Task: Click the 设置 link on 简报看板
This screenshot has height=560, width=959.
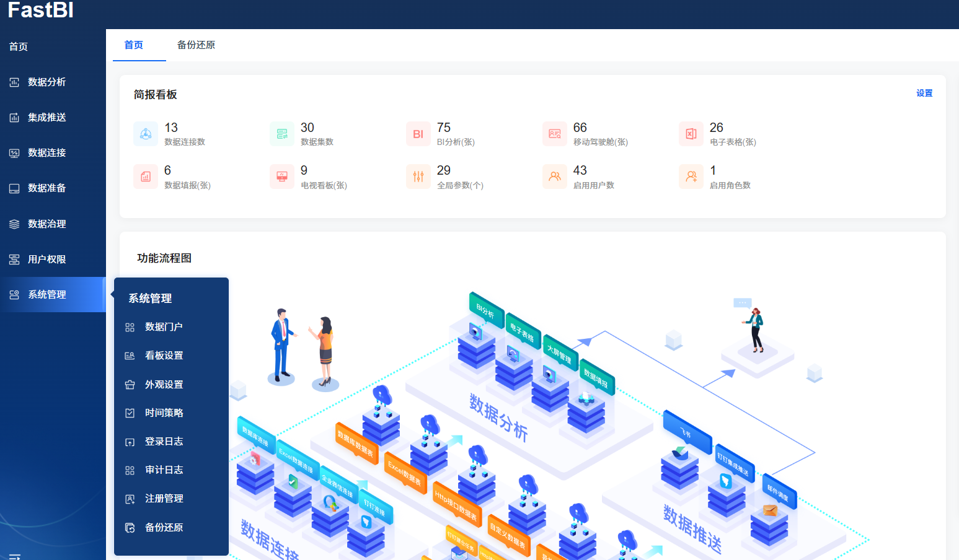Action: [924, 94]
